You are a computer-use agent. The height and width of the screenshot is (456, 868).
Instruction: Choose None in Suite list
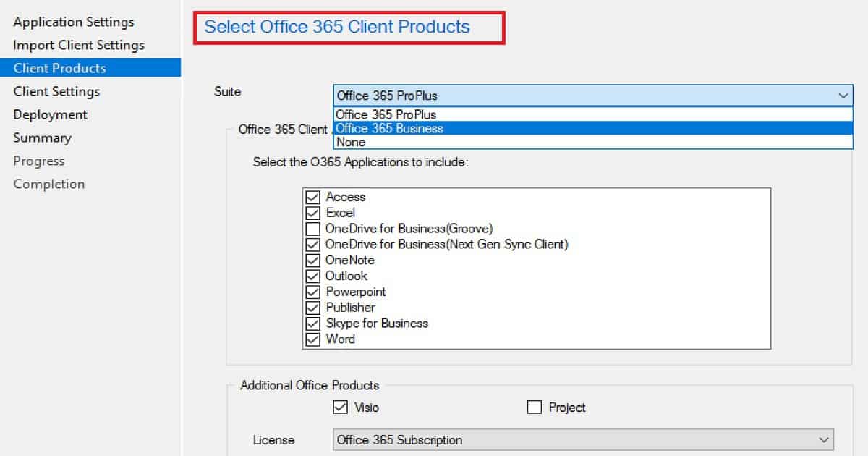click(593, 142)
